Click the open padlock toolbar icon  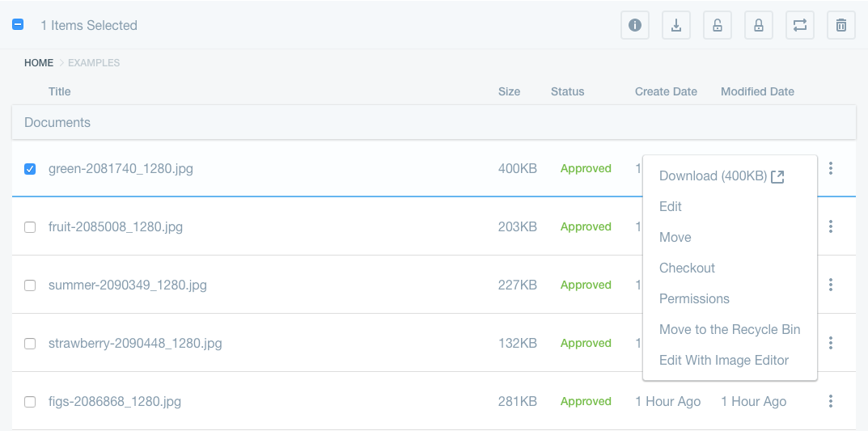point(718,25)
